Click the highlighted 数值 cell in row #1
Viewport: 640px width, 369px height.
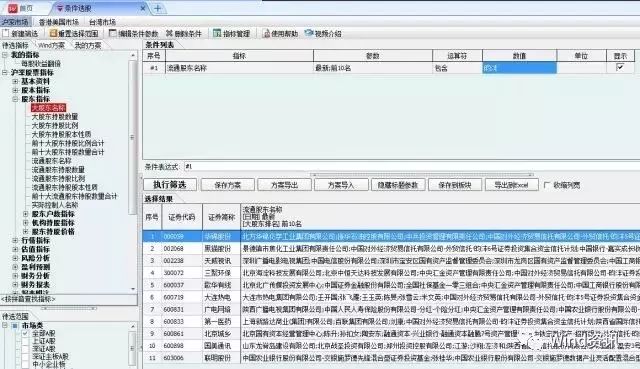519,68
